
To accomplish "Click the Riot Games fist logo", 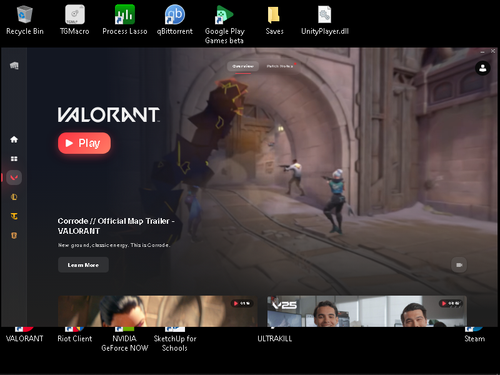I will pos(14,65).
